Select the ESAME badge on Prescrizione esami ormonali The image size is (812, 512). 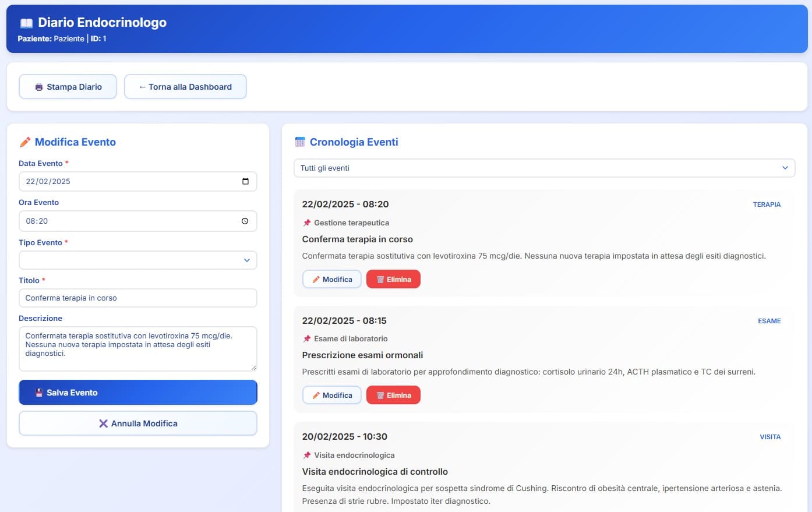[x=769, y=321]
